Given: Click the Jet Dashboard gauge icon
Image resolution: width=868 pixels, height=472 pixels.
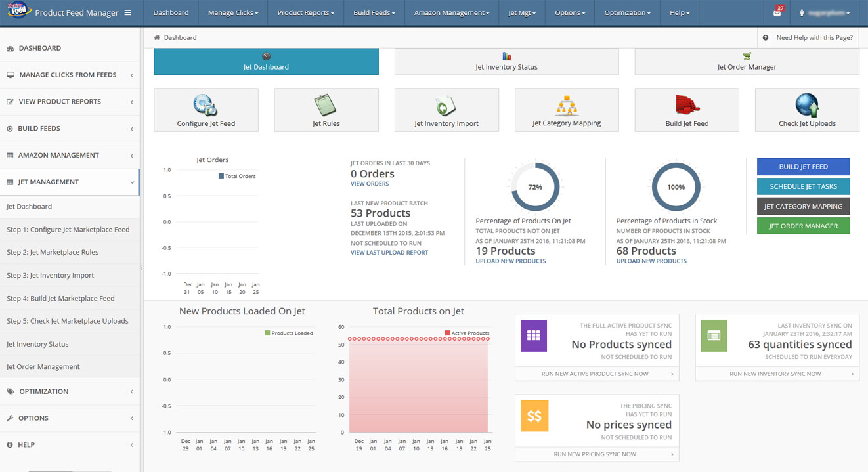Looking at the screenshot, I should click(x=266, y=56).
